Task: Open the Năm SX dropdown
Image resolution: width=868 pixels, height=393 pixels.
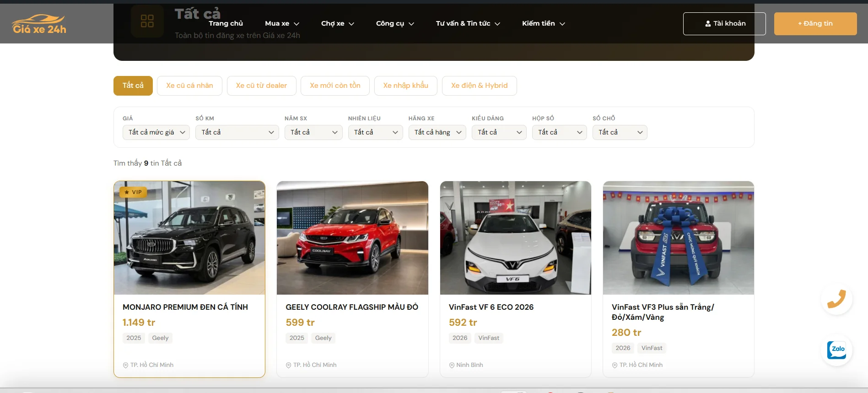Action: point(313,132)
